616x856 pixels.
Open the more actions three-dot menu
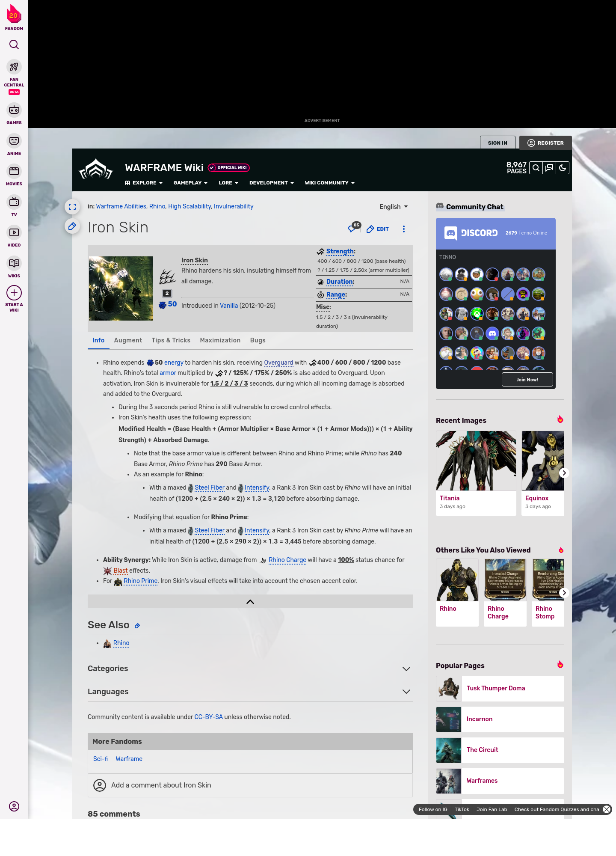point(403,229)
